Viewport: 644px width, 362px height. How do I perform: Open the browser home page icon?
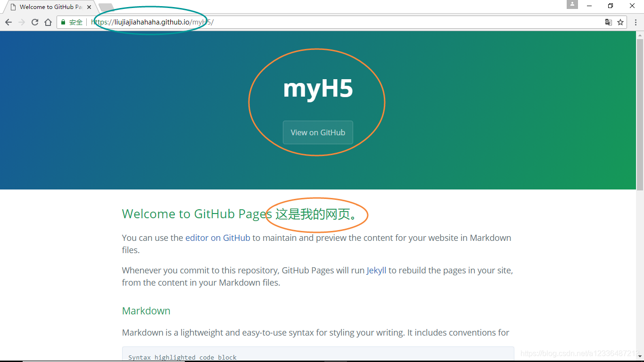click(x=48, y=22)
